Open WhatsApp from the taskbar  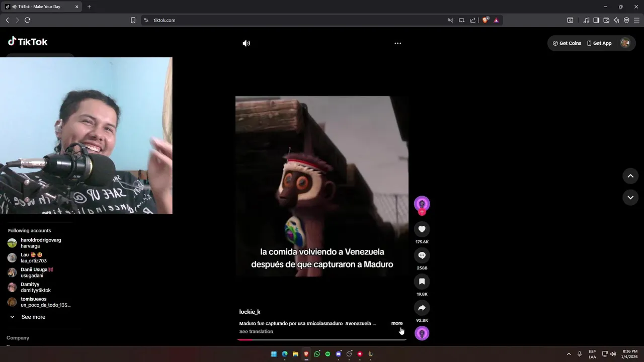[317, 354]
